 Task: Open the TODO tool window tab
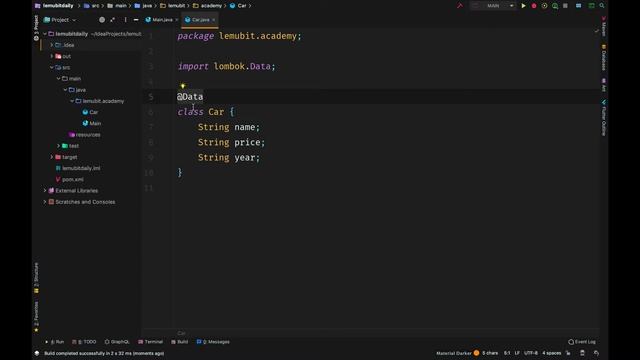pyautogui.click(x=84, y=342)
